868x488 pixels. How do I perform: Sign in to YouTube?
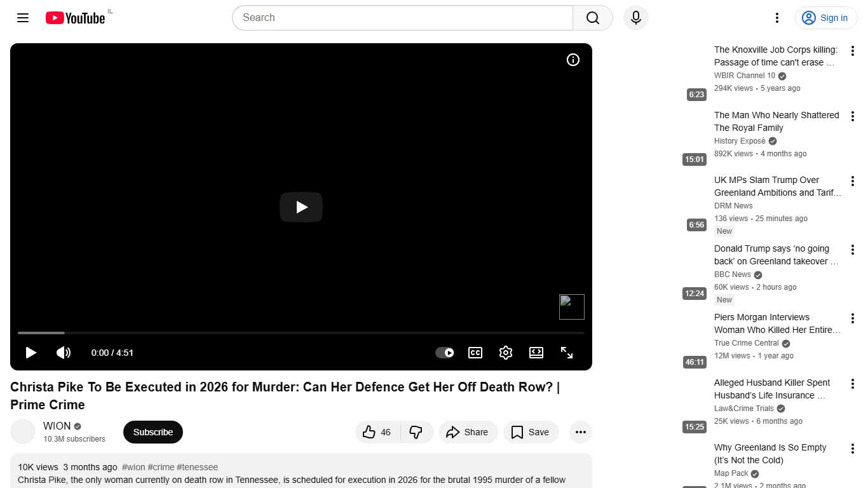[825, 18]
